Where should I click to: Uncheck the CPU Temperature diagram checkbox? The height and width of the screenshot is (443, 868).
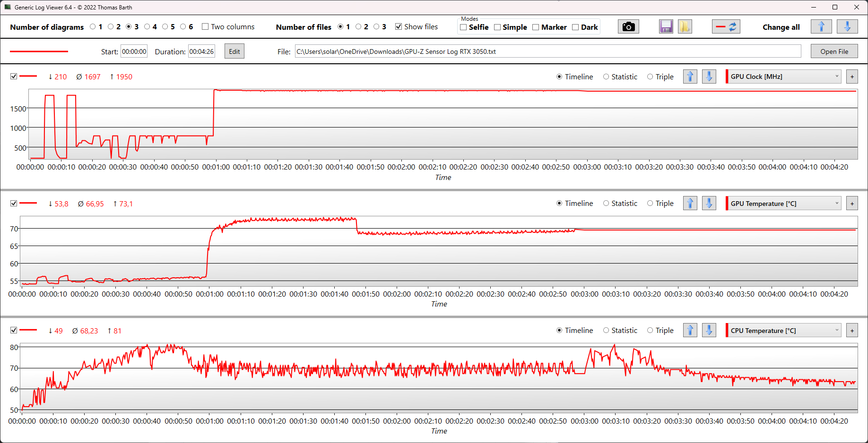click(x=14, y=330)
